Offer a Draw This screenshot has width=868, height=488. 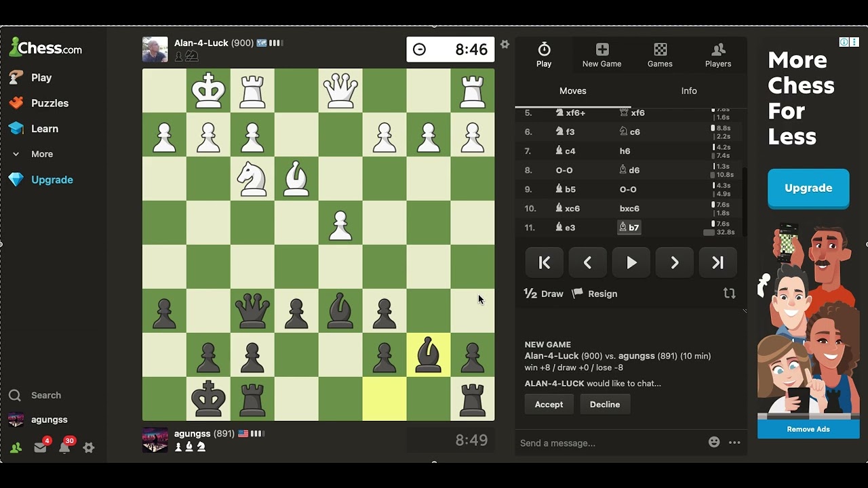[544, 293]
